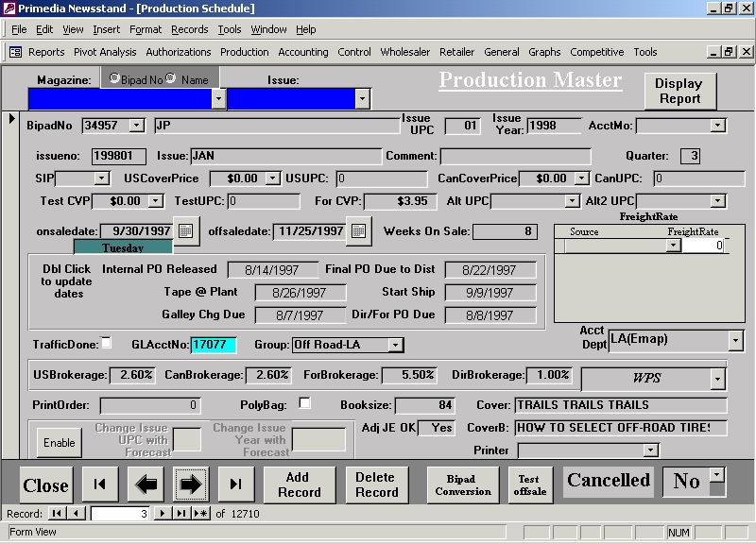Go to next record right arrow
The height and width of the screenshot is (544, 756).
coord(190,484)
